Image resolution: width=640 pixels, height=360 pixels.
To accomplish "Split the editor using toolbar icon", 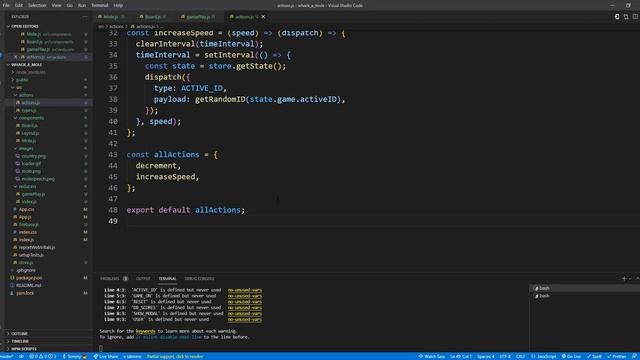I will click(635, 17).
